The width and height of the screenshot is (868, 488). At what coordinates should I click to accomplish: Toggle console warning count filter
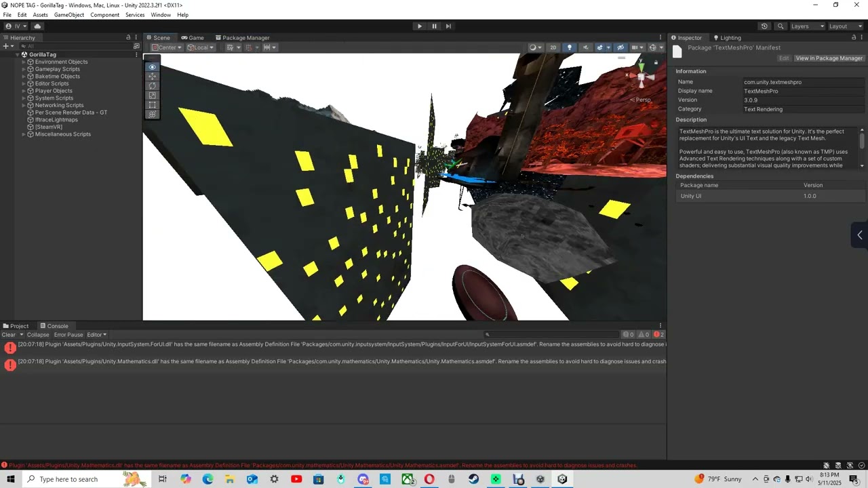(644, 335)
